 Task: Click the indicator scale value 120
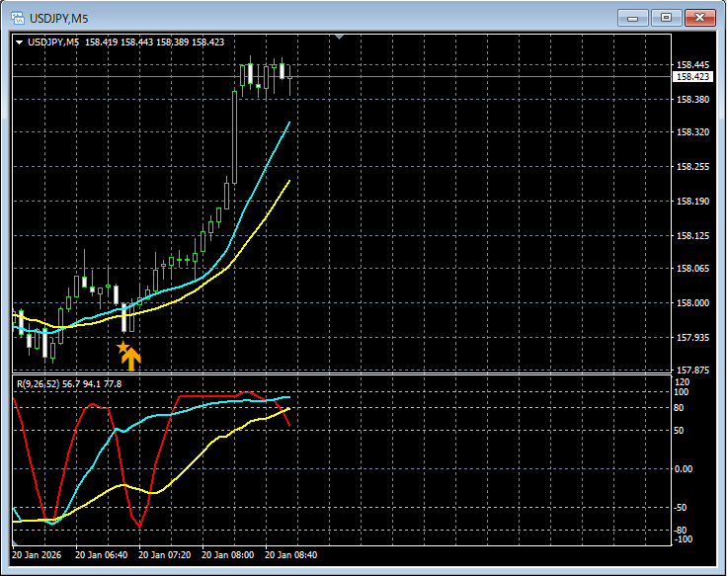(682, 382)
